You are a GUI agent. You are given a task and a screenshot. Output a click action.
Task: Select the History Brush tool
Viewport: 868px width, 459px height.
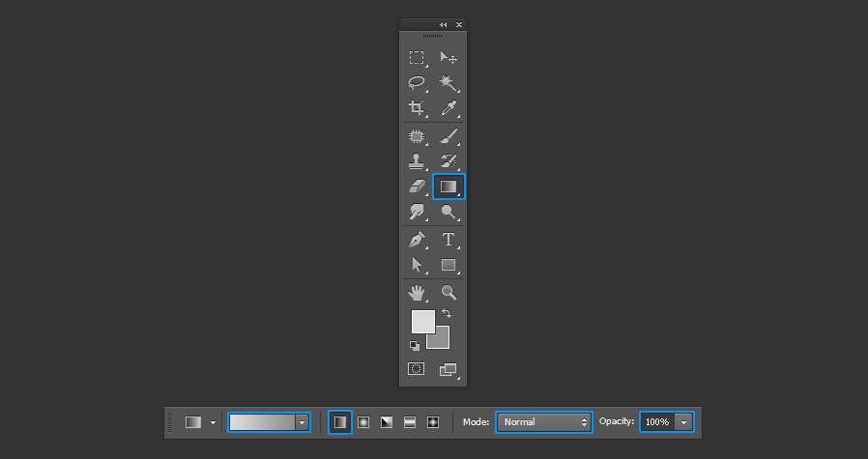448,161
